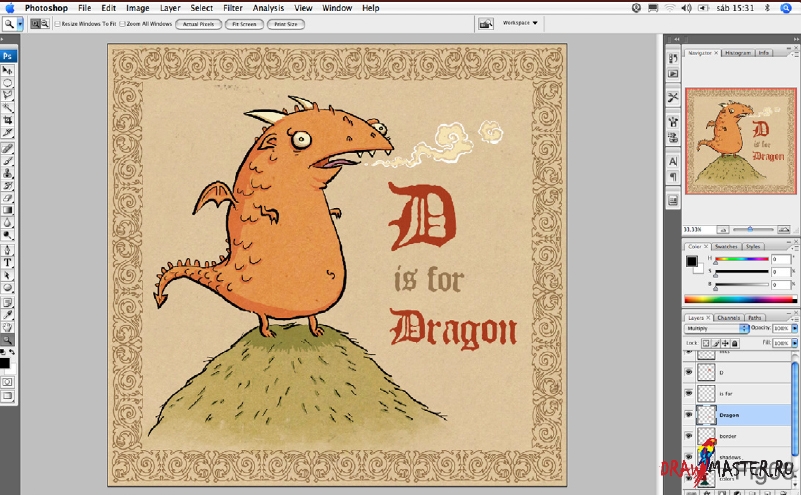This screenshot has width=801, height=495.
Task: Select the Zoom tool in toolbox
Action: (7, 339)
